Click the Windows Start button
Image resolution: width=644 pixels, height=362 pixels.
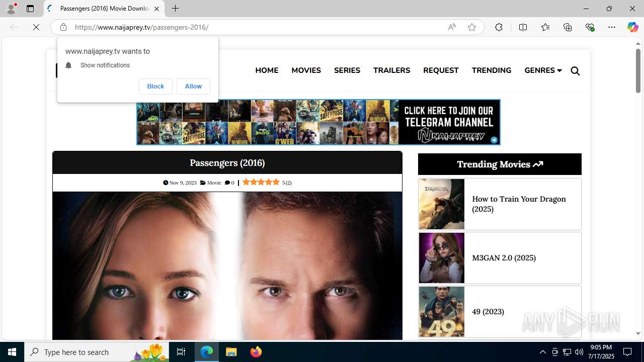[x=12, y=352]
